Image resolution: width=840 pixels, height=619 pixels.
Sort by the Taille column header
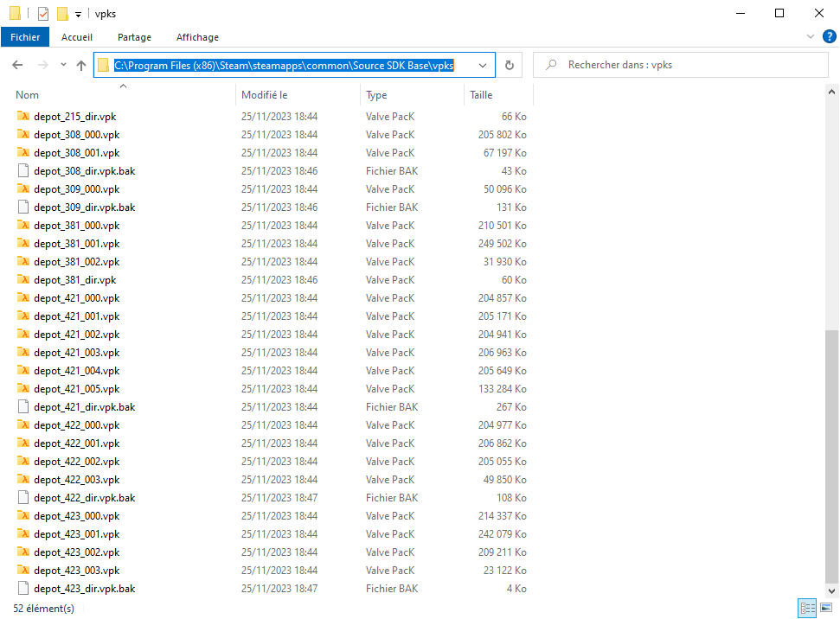click(499, 95)
